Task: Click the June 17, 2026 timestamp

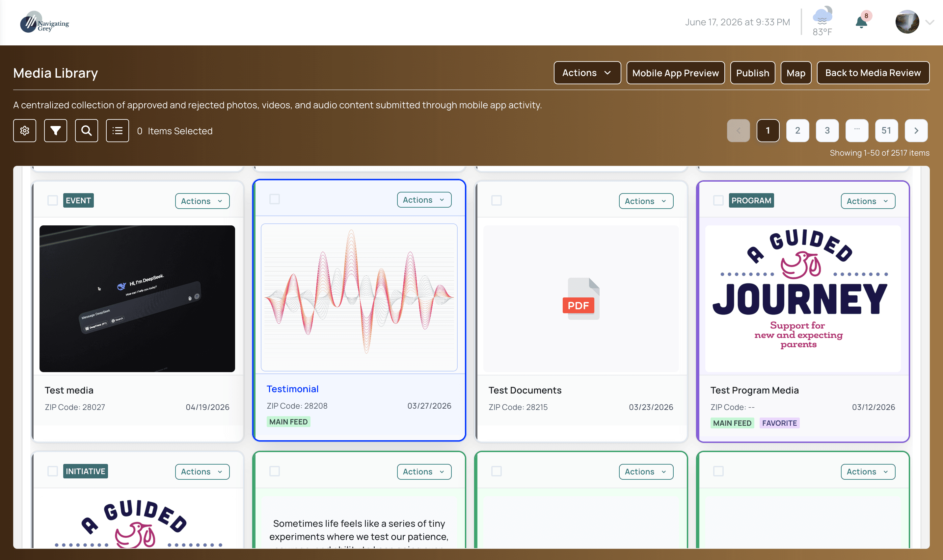Action: [x=738, y=22]
